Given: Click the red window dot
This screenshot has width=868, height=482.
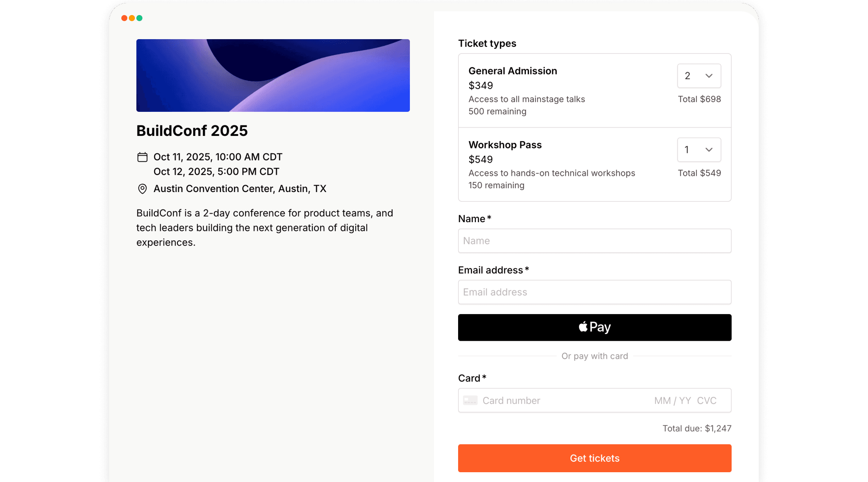Looking at the screenshot, I should pyautogui.click(x=124, y=18).
